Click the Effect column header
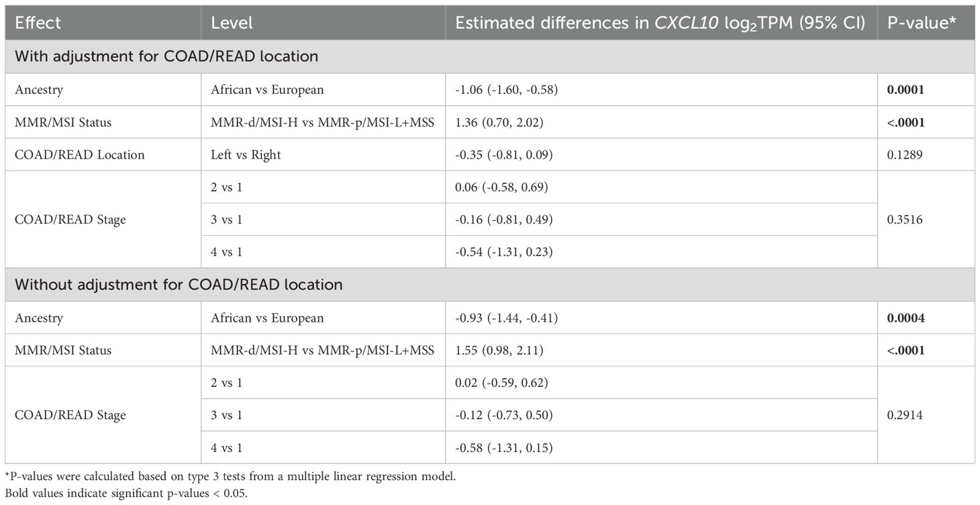Screen dimensions: 980x505 click(x=38, y=22)
